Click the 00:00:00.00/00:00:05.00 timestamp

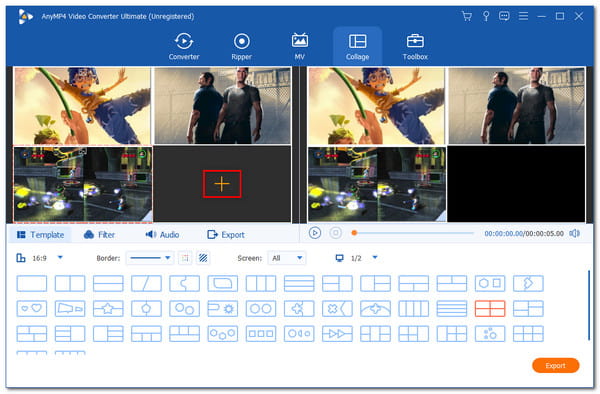click(x=524, y=233)
